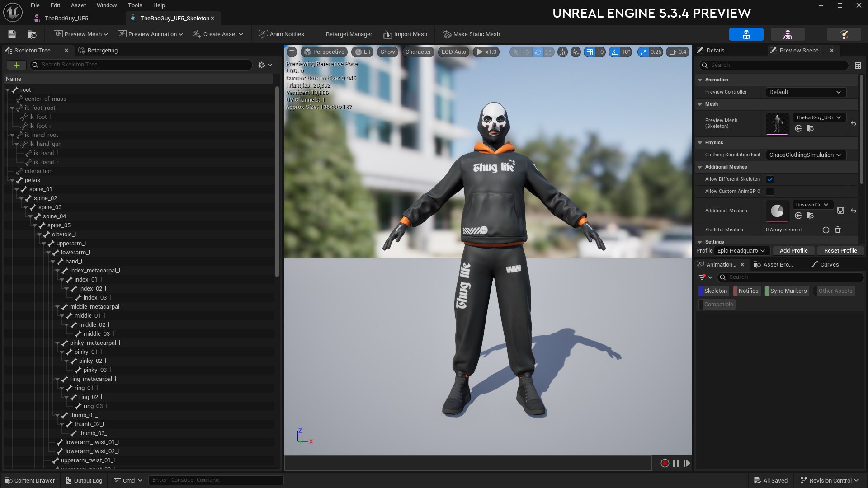Toggle Notifies asset filter
The width and height of the screenshot is (868, 488).
[x=746, y=291]
